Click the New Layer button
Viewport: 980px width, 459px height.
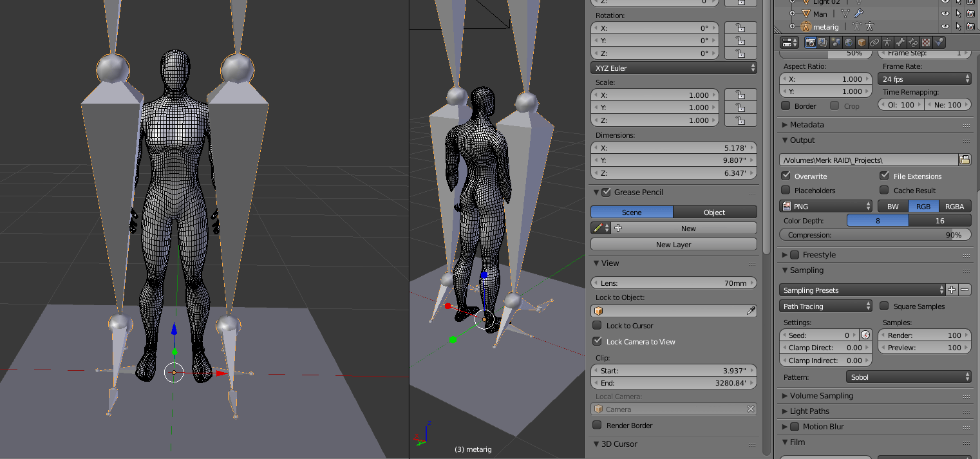click(673, 244)
